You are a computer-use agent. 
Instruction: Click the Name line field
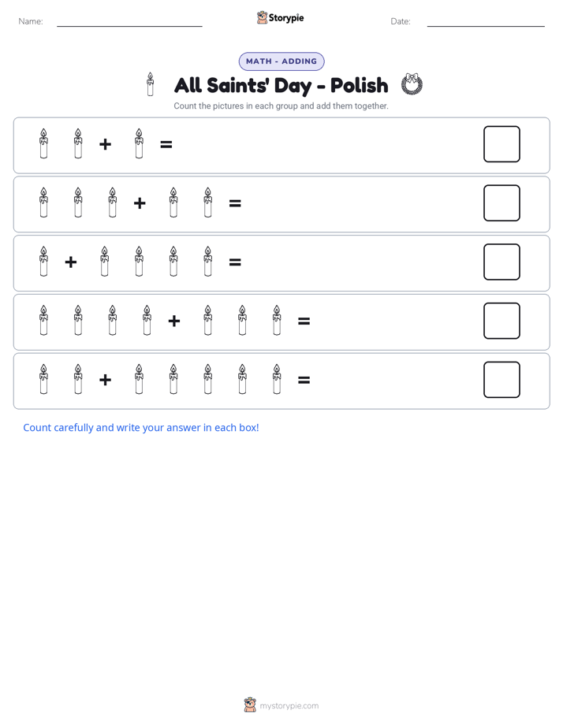[x=129, y=21]
